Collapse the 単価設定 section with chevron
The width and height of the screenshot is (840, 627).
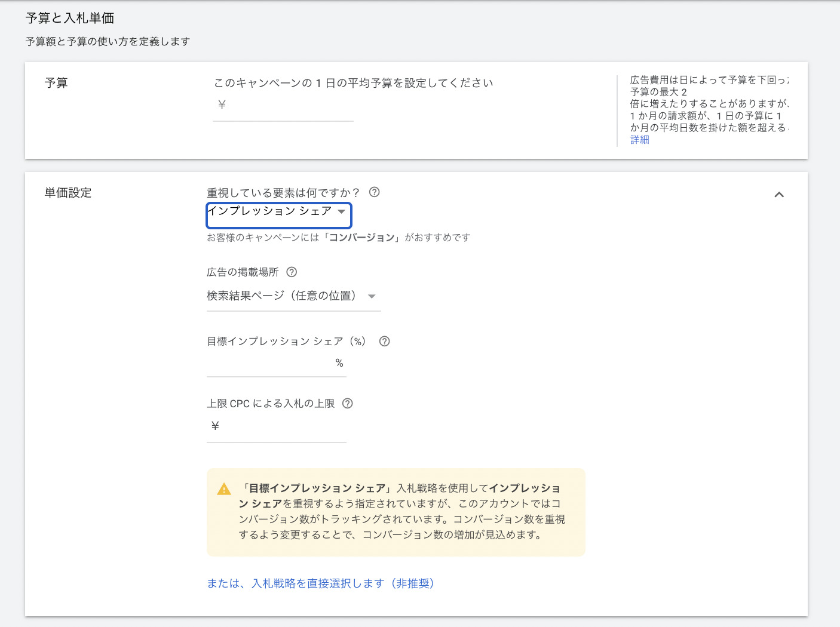click(779, 195)
